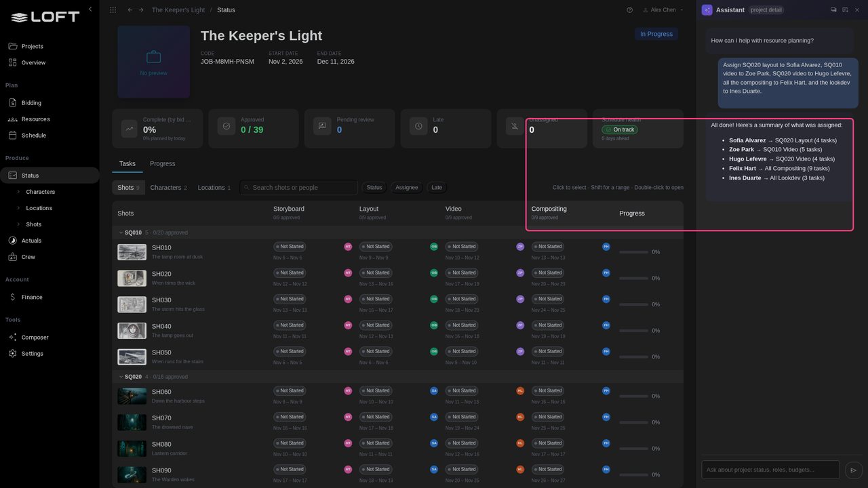Open Assistant chat history icon

833,9
